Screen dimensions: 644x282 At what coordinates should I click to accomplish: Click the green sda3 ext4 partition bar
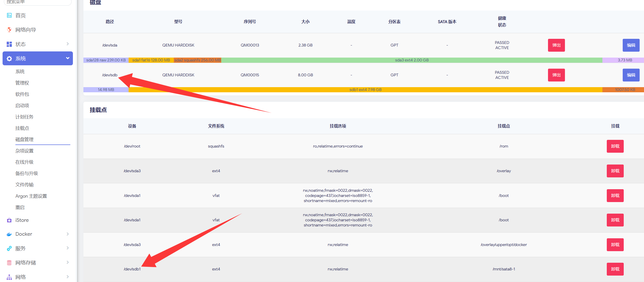[411, 60]
